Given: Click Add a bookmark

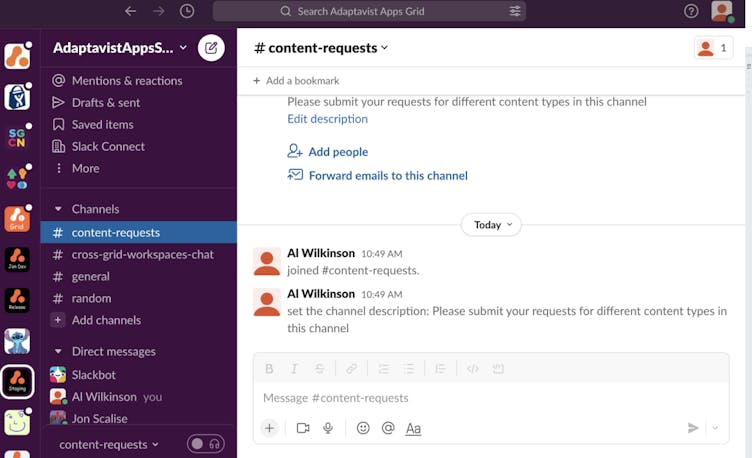Looking at the screenshot, I should click(296, 81).
